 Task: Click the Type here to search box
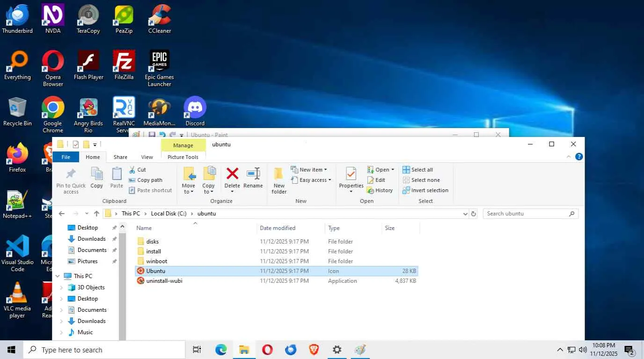104,350
